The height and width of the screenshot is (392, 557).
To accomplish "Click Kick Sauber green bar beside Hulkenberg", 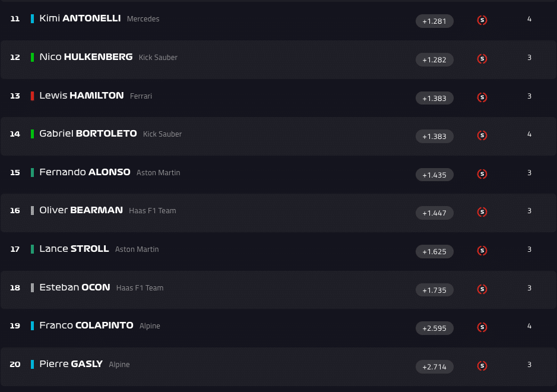I will coord(33,57).
